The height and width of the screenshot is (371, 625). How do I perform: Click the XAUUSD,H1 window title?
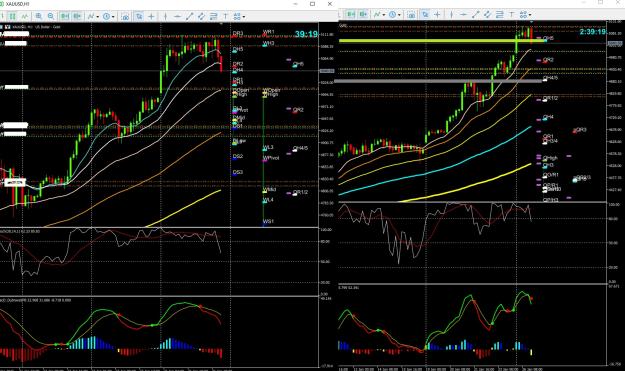[17, 4]
